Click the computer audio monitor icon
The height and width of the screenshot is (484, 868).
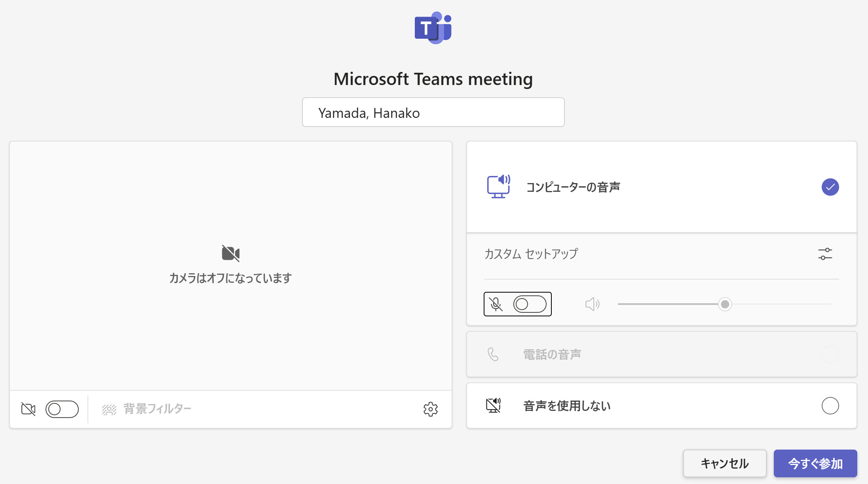(498, 186)
